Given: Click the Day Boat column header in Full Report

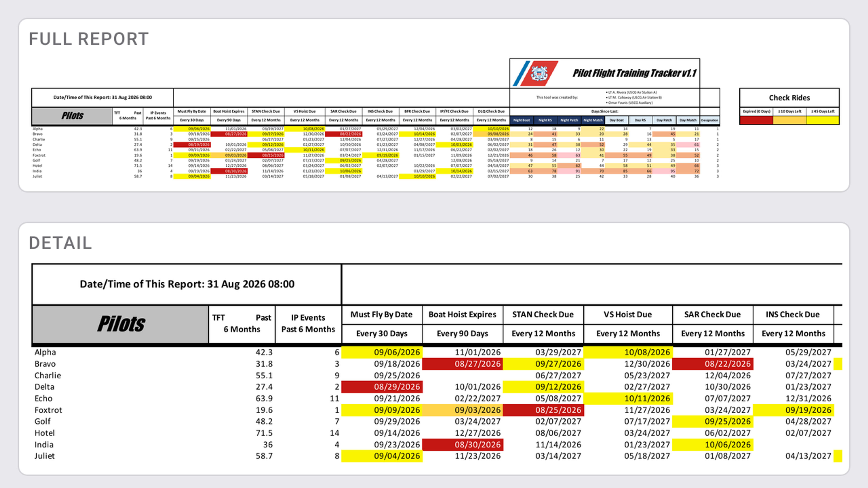Looking at the screenshot, I should click(616, 120).
